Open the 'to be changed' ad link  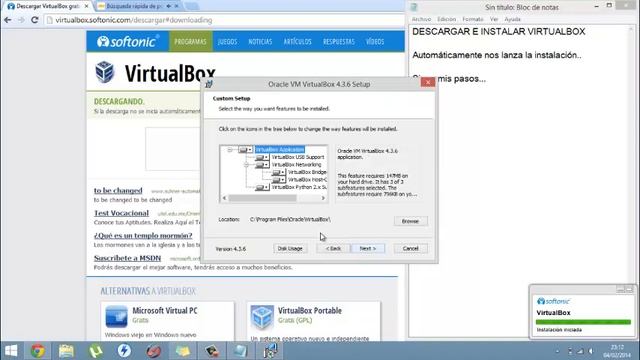click(x=118, y=191)
